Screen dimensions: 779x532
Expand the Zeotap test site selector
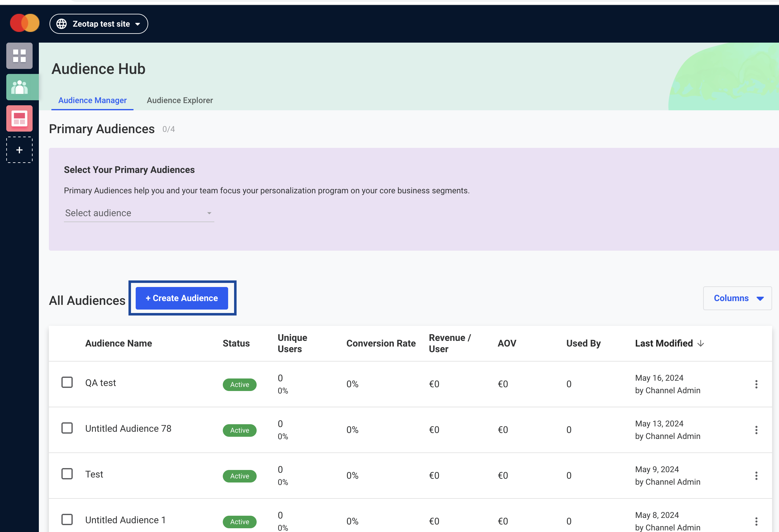(x=98, y=24)
